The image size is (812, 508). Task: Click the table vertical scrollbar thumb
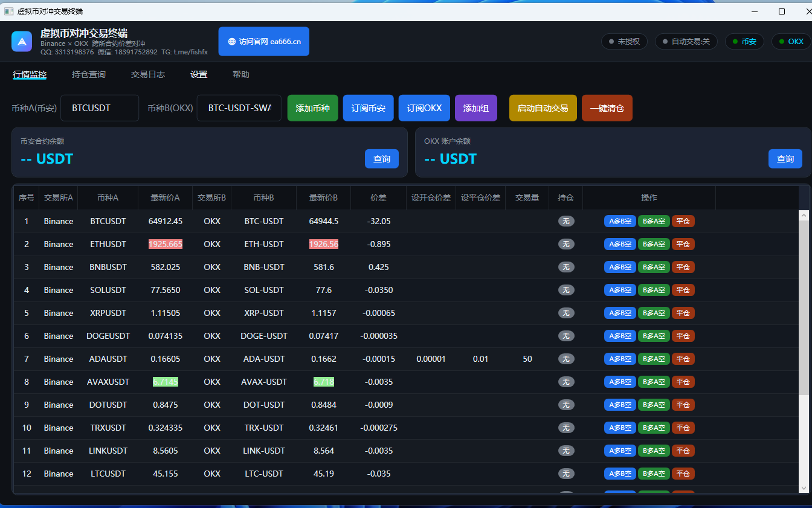tap(804, 308)
